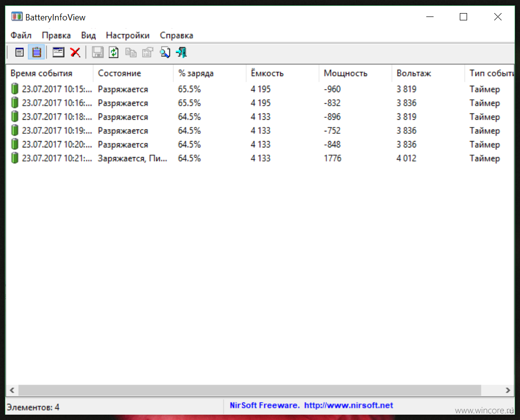Sort by Состояние column header
This screenshot has width=520, height=420.
click(x=134, y=73)
